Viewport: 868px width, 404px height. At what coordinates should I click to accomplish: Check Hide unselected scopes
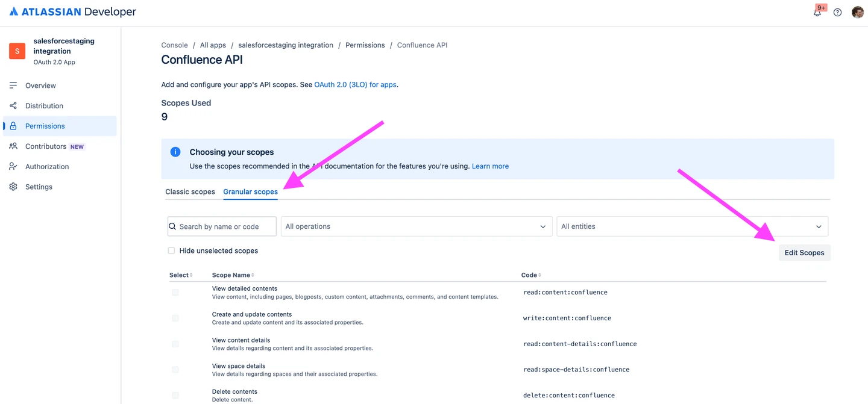[171, 250]
